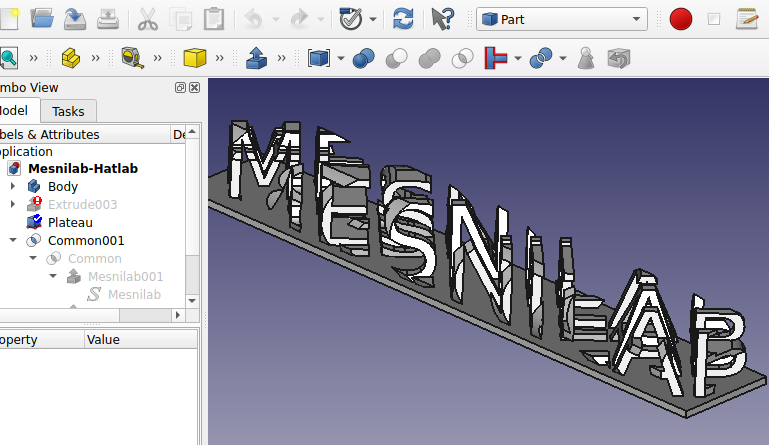Open redo history dropdown arrow

(321, 20)
